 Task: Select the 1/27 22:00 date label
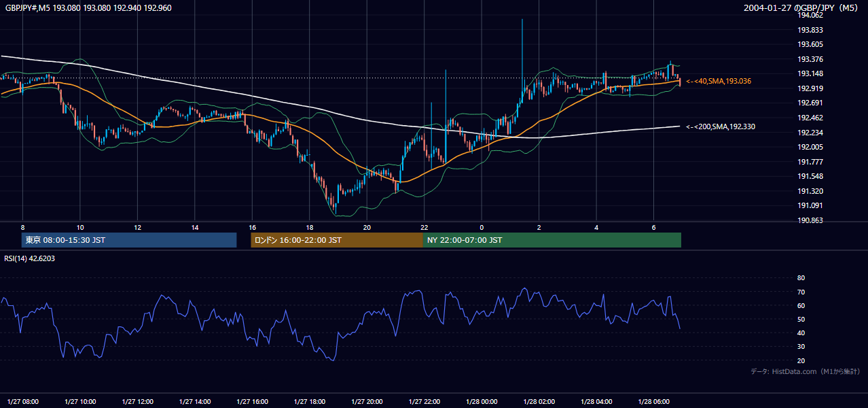[x=424, y=402]
